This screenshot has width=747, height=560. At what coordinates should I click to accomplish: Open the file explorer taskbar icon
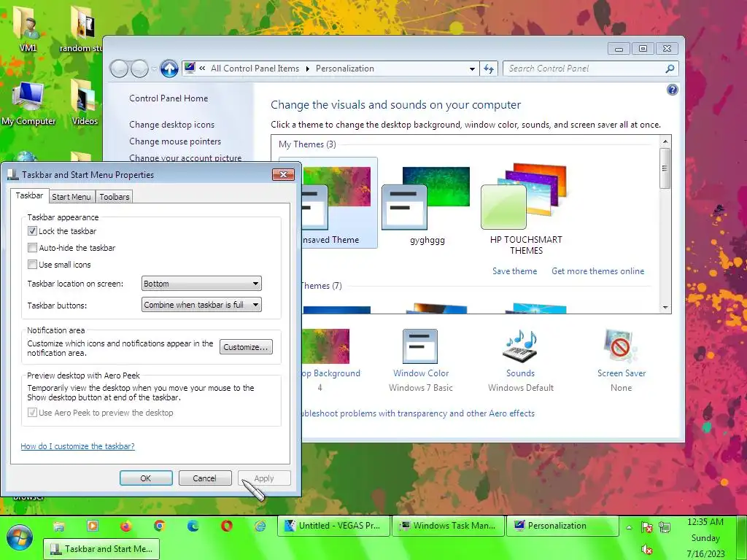(58, 526)
